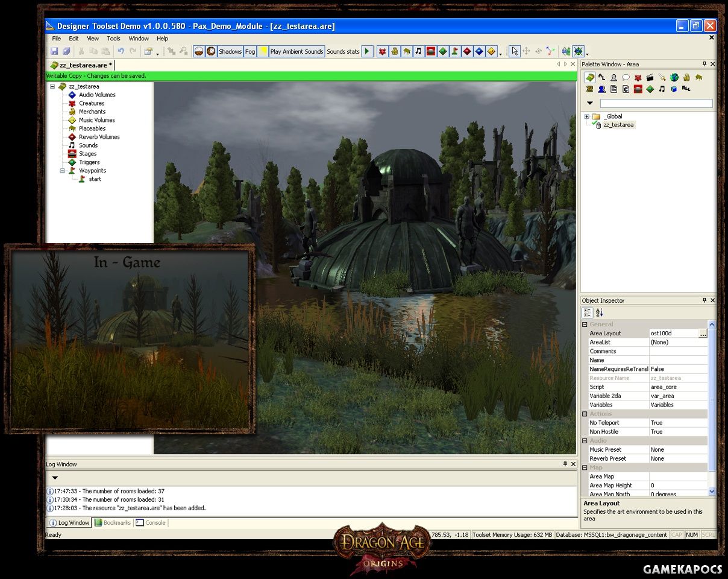Toggle the Fog button

coord(250,52)
